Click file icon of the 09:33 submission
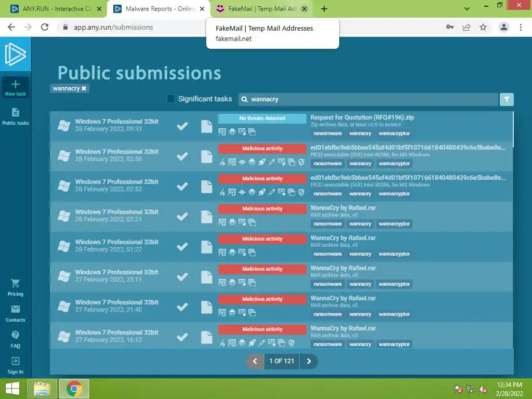 [x=207, y=126]
